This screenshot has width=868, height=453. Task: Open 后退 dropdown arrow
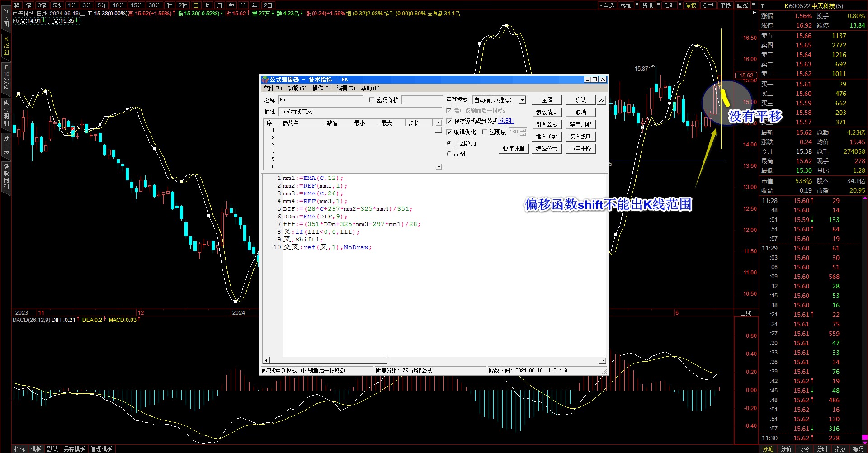(680, 5)
